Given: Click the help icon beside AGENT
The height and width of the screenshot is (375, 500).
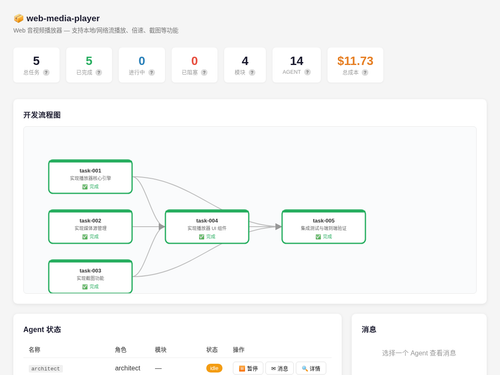Looking at the screenshot, I should (307, 72).
